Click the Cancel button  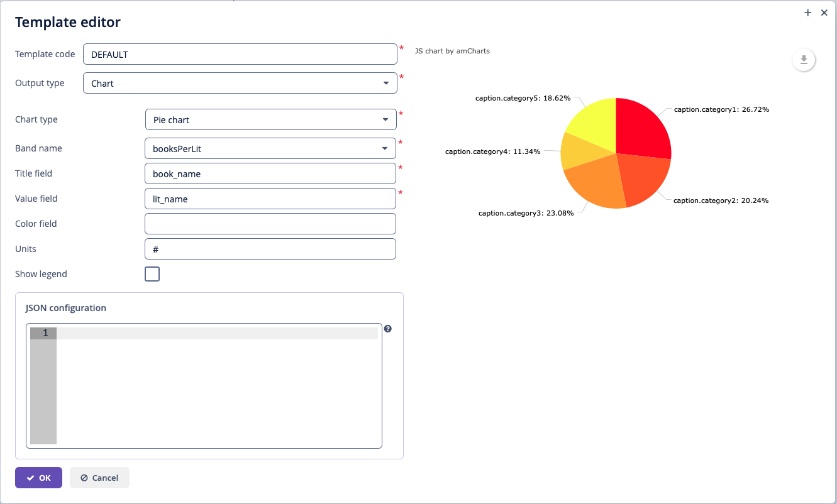point(99,478)
